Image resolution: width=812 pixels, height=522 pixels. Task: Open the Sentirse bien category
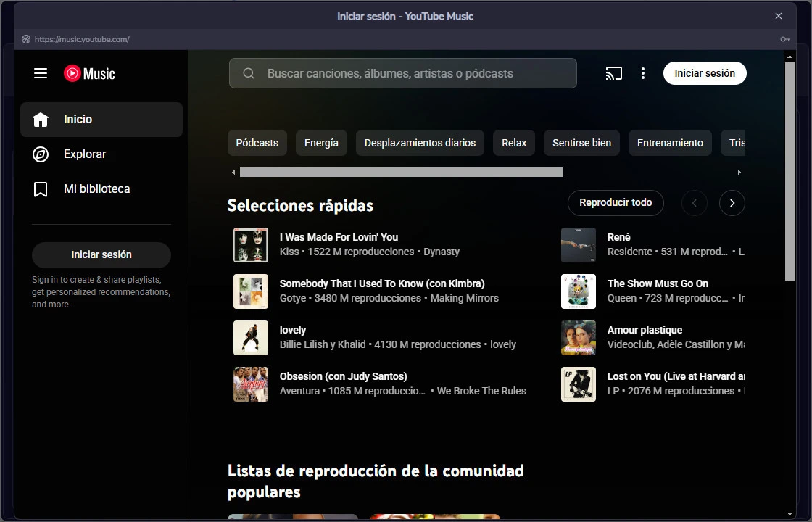click(581, 143)
